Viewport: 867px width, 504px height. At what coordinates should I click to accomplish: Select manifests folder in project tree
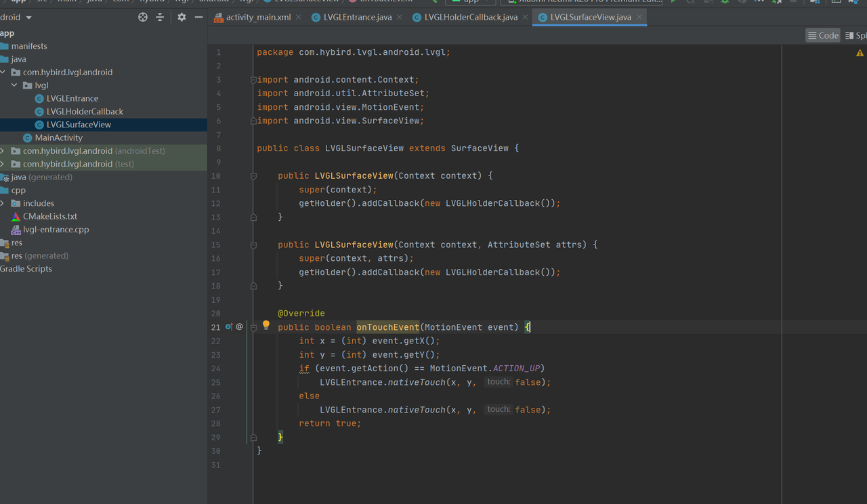[x=29, y=46]
